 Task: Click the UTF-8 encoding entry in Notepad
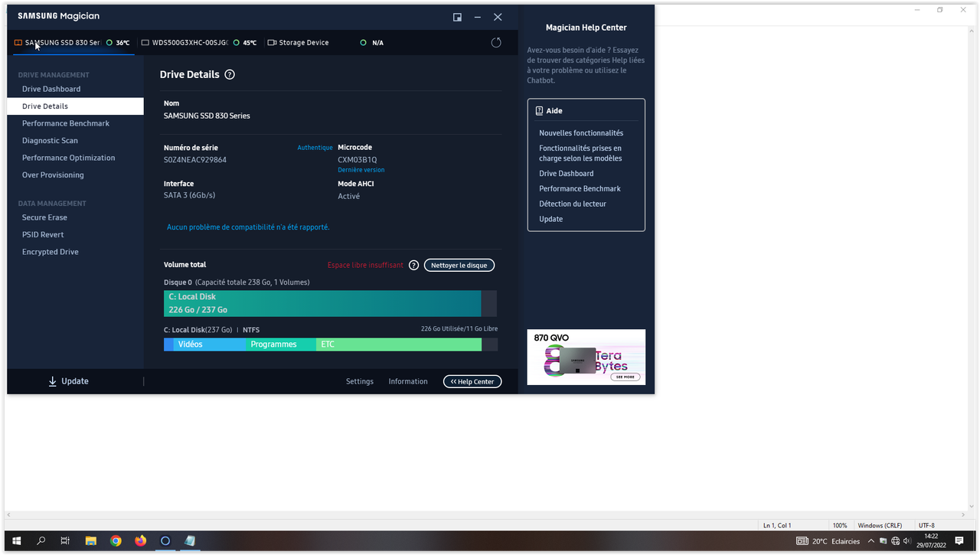point(926,526)
